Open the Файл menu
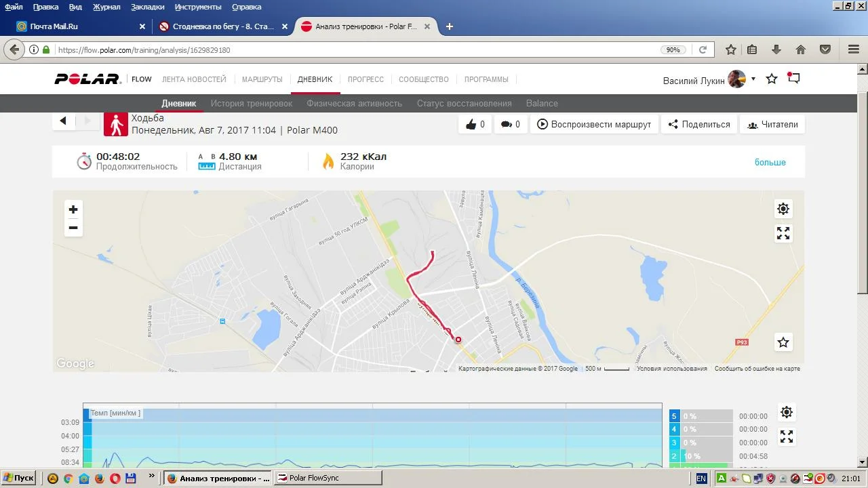 (14, 7)
